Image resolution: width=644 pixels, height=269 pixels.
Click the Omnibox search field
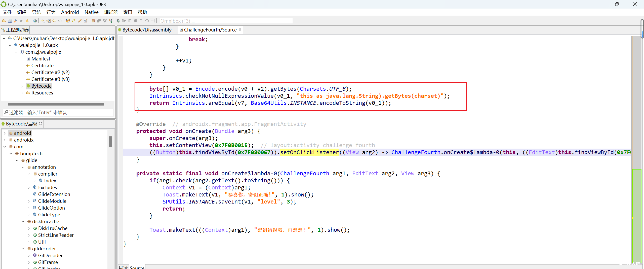click(226, 21)
